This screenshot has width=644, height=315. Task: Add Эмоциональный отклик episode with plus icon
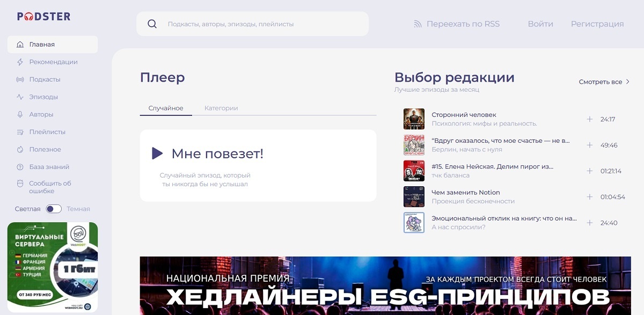tap(589, 223)
